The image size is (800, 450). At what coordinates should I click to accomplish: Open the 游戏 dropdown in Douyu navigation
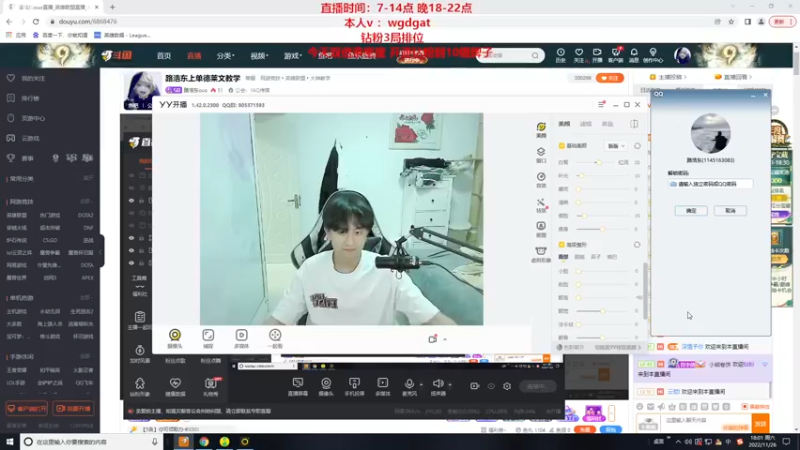coord(293,56)
